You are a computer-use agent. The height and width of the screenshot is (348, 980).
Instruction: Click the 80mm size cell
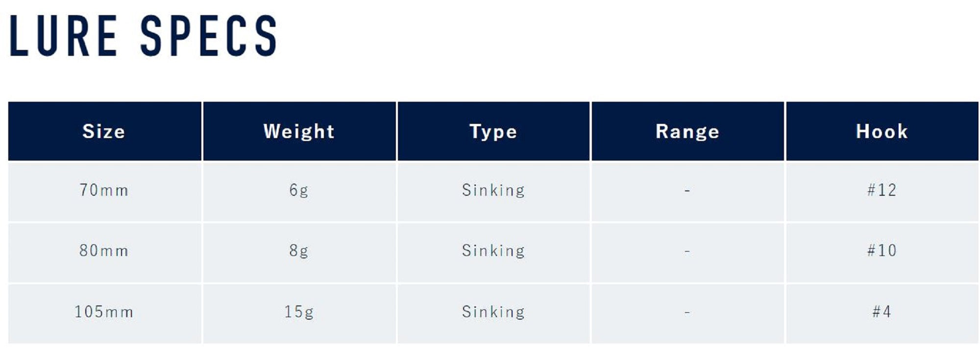pyautogui.click(x=104, y=251)
